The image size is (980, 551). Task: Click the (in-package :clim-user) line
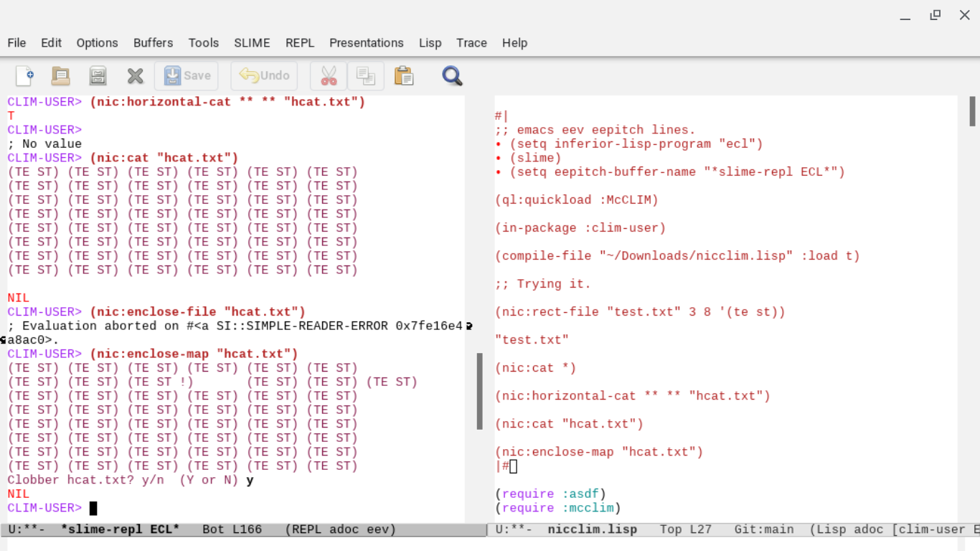pos(580,228)
